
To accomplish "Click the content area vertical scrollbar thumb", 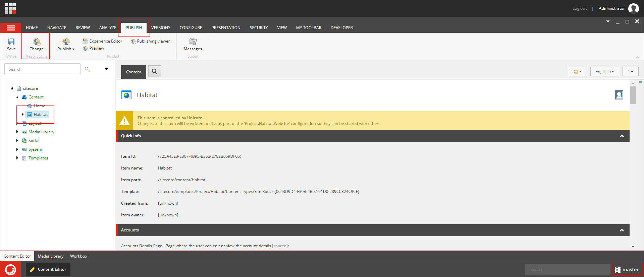I will pos(633,95).
